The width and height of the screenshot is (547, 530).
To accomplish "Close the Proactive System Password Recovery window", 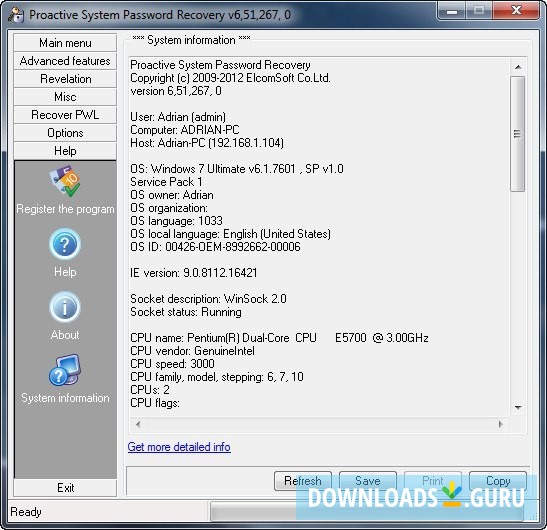I will point(516,12).
